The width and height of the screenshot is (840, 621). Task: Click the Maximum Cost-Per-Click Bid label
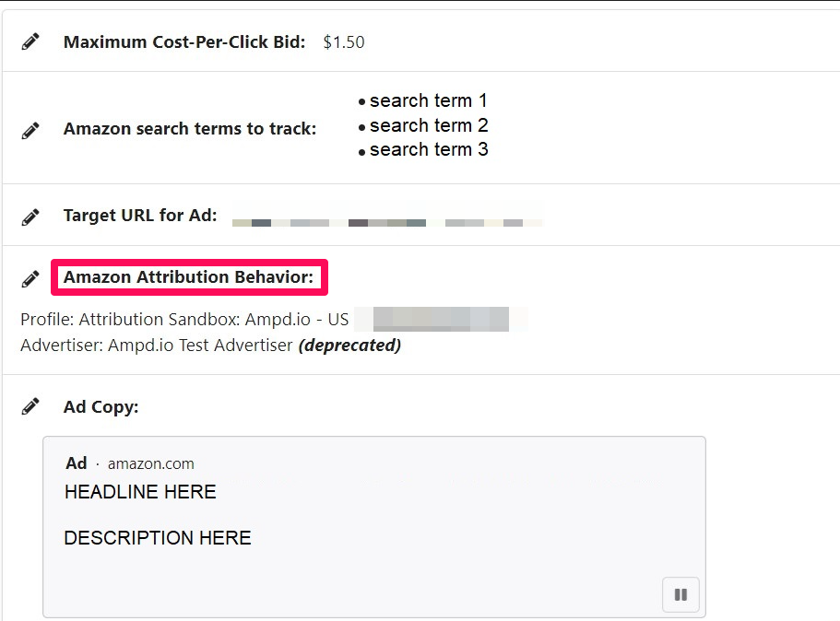[184, 41]
